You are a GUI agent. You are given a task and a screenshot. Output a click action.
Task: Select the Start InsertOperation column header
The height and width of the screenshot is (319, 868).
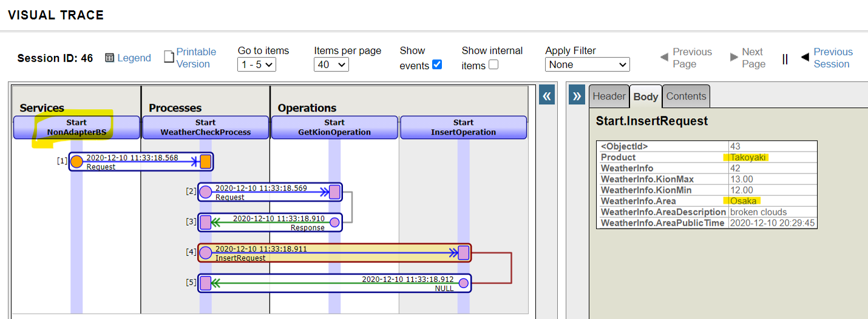coord(463,127)
